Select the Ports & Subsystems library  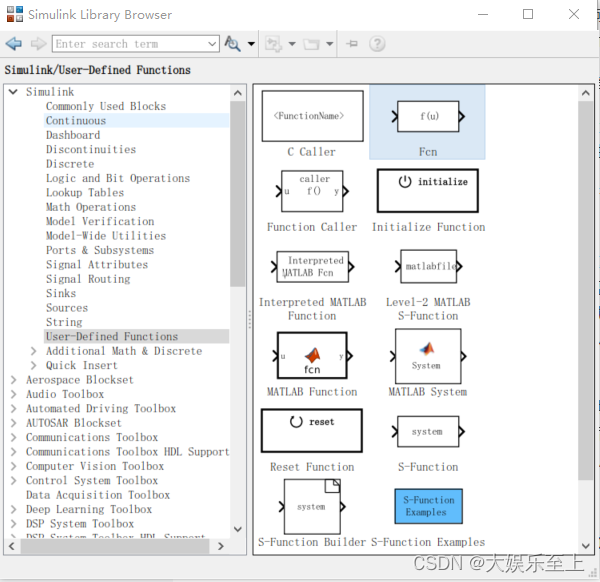pyautogui.click(x=100, y=250)
